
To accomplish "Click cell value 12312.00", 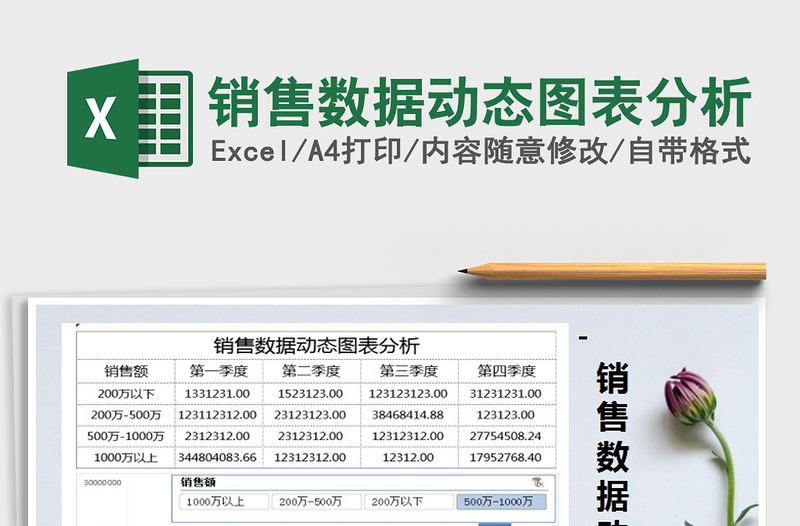I will pos(408,458).
